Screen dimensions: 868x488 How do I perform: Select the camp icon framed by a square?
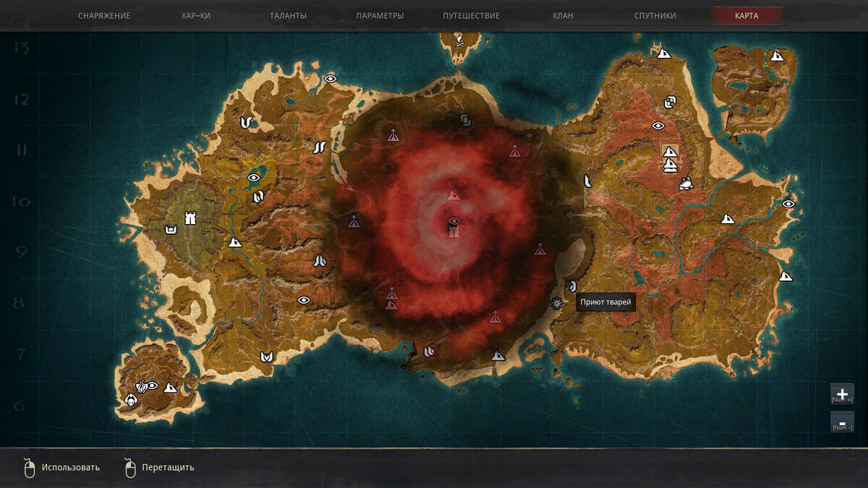[671, 151]
